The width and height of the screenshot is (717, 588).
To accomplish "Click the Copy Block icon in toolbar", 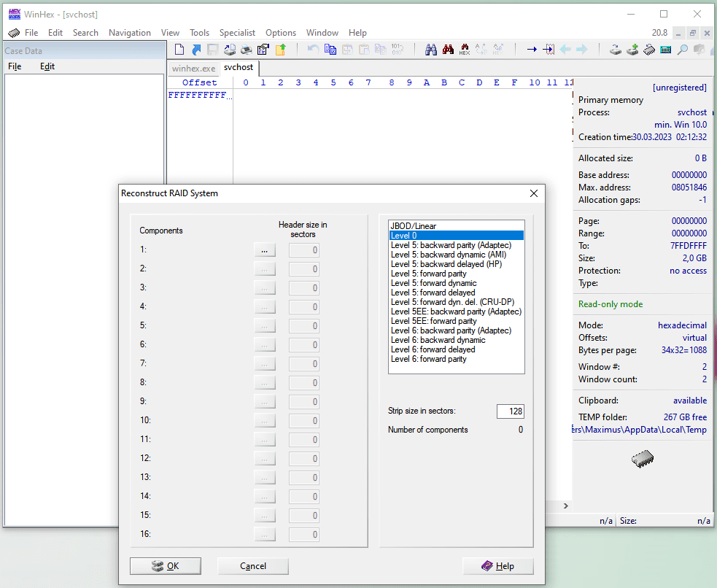I will tap(330, 50).
